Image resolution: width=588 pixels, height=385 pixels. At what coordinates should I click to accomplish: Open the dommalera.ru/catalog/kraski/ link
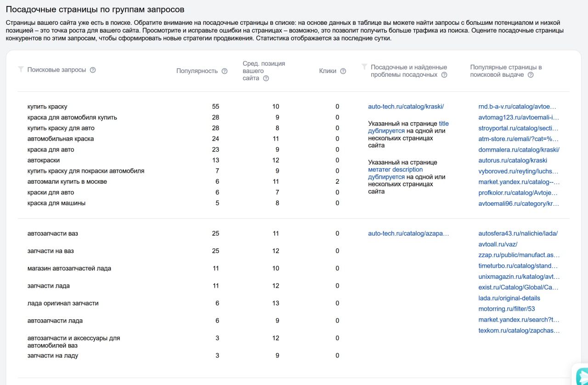pos(519,149)
